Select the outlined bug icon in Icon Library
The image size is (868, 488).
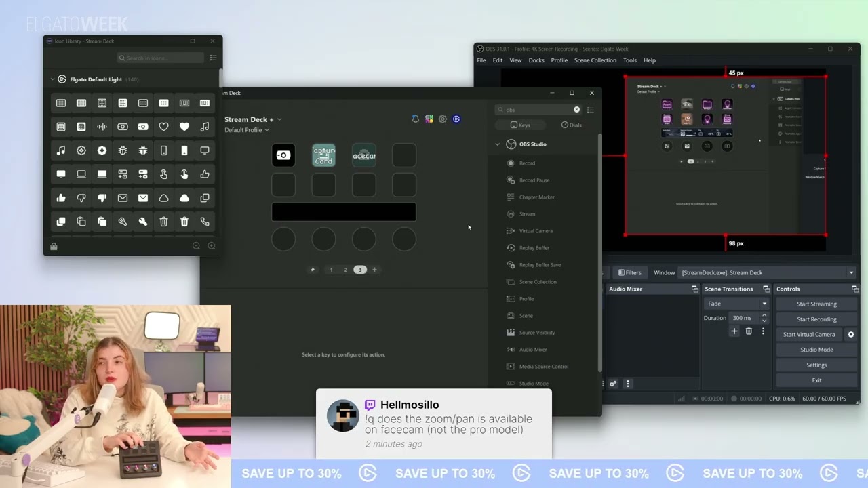pyautogui.click(x=123, y=150)
